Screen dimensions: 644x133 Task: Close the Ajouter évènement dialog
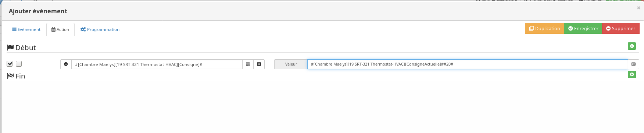point(638,8)
